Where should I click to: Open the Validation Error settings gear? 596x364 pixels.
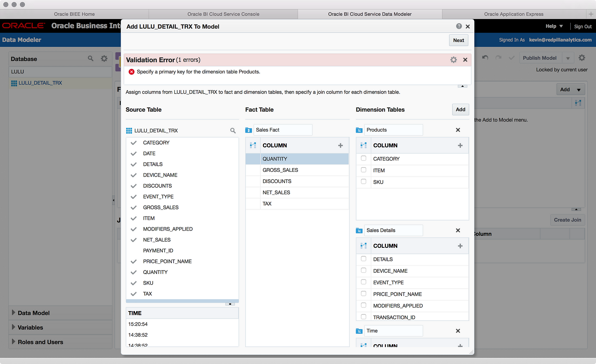[453, 60]
